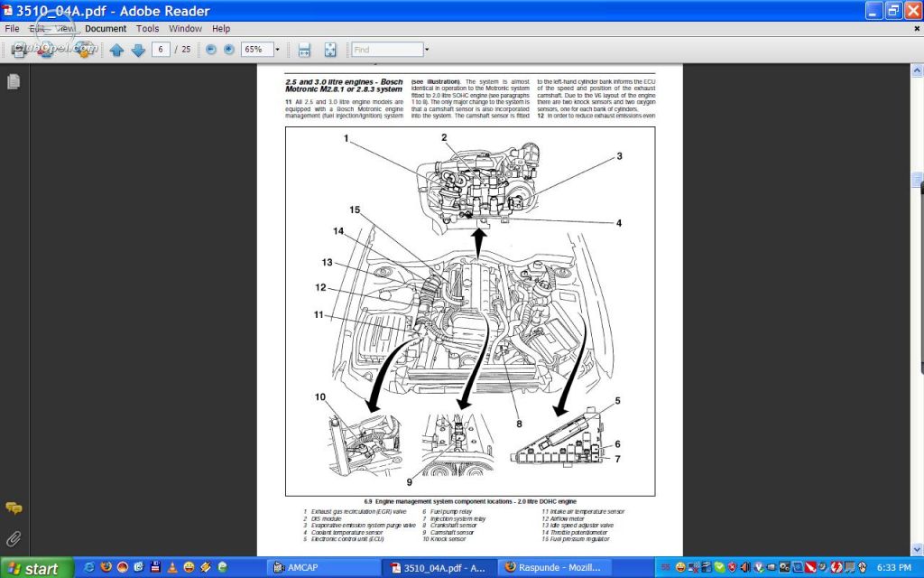Click legend entry 'Idle speed adjuster valve'
This screenshot has width=924, height=578.
[581, 526]
